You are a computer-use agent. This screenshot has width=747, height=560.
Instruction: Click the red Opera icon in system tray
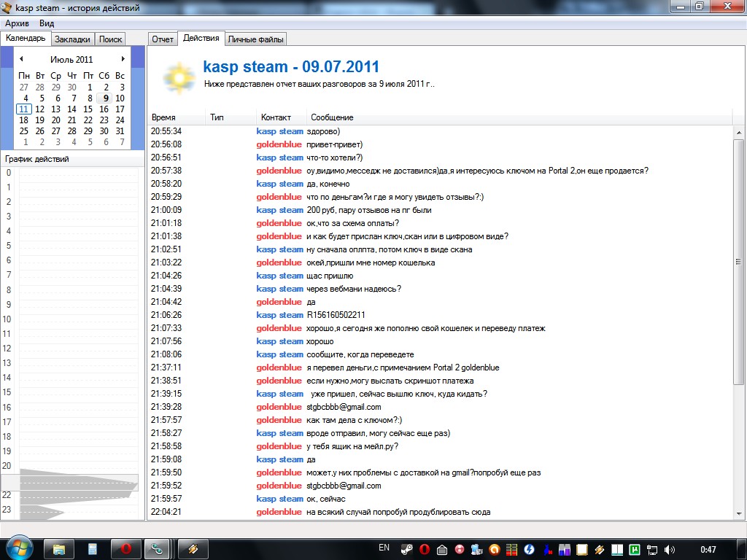pos(424,550)
